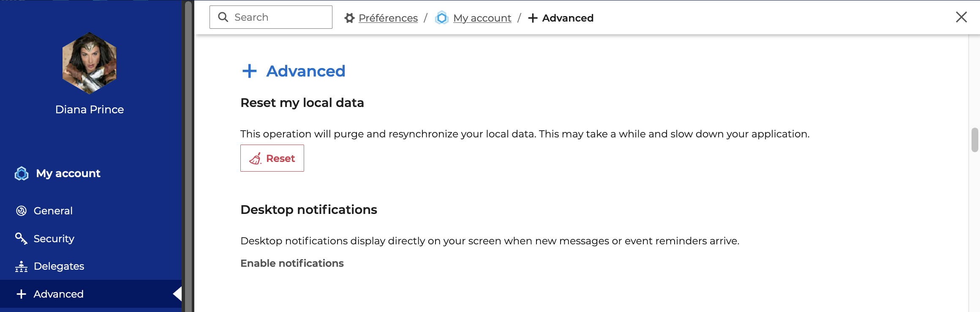
Task: Open the General text label in the sidebar
Action: (53, 211)
